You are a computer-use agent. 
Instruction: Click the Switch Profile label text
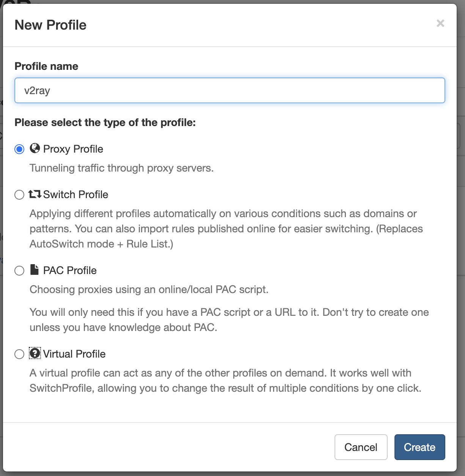(x=75, y=194)
